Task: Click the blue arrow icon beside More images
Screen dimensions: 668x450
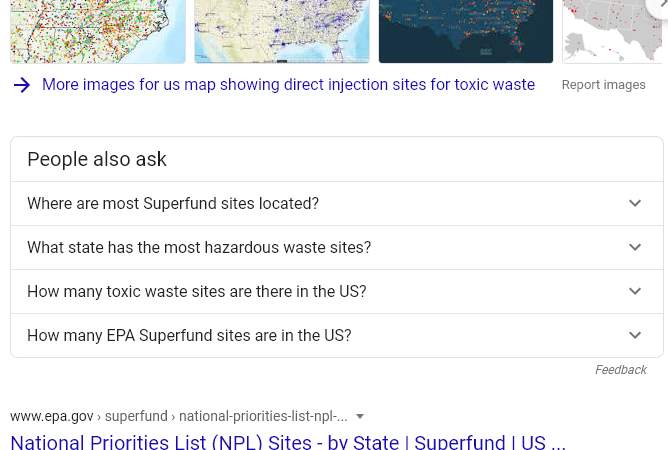Action: (x=22, y=85)
